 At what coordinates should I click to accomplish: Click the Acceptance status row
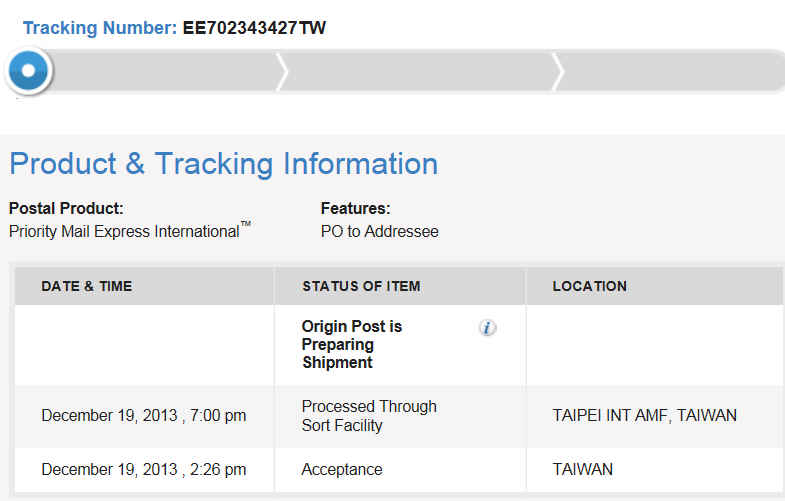pos(342,469)
